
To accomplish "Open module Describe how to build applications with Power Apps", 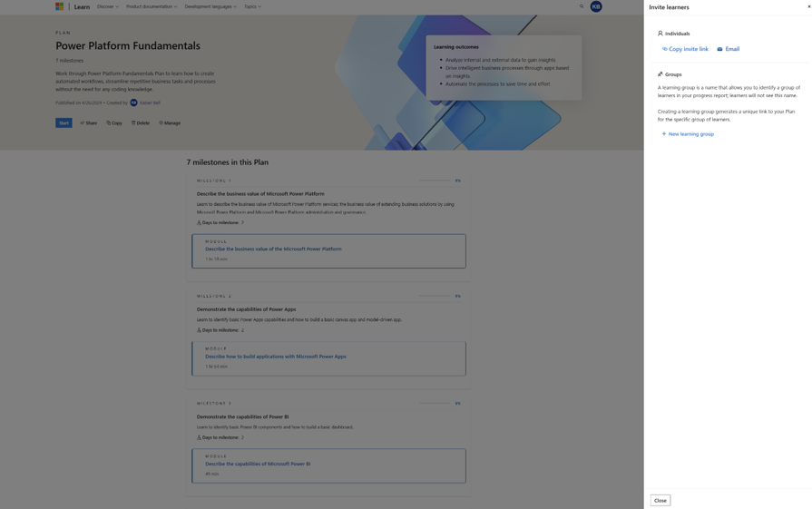I will pyautogui.click(x=276, y=357).
